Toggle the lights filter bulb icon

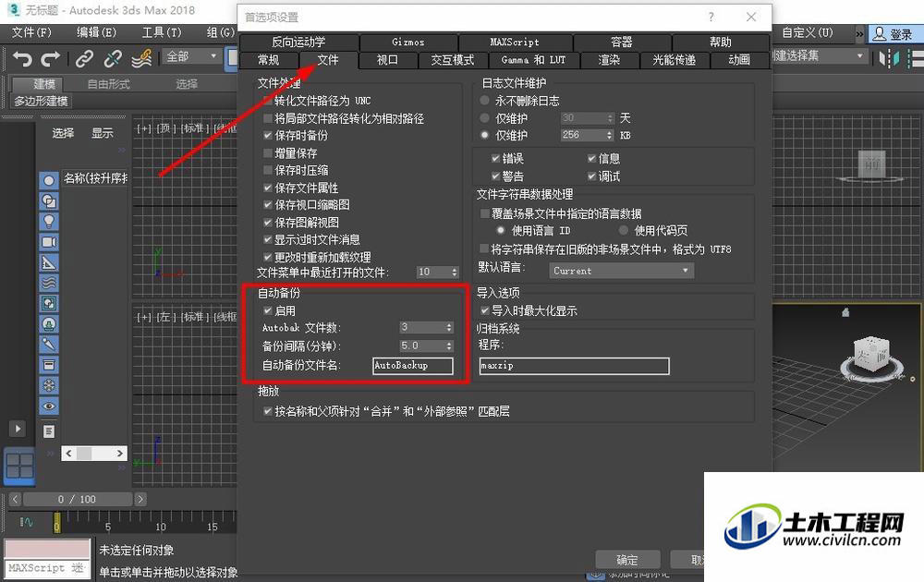coord(49,222)
